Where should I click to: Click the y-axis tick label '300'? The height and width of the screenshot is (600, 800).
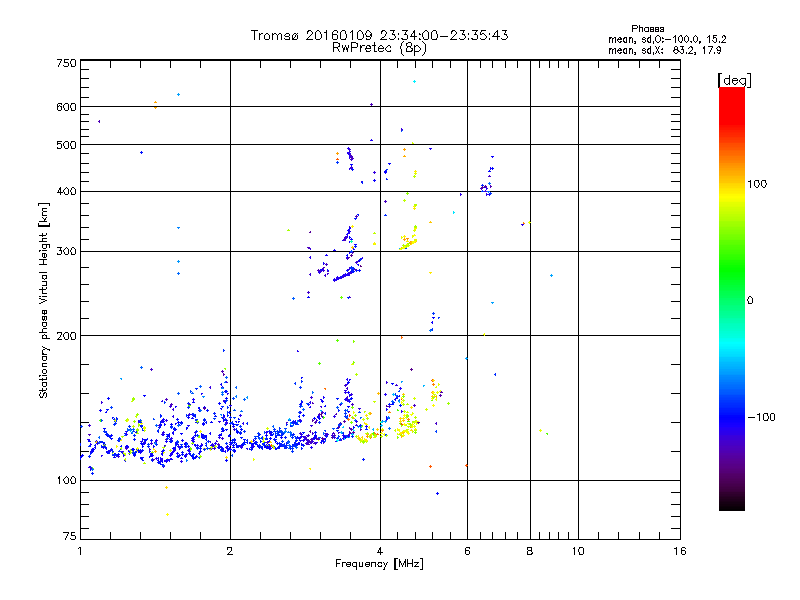[x=66, y=252]
